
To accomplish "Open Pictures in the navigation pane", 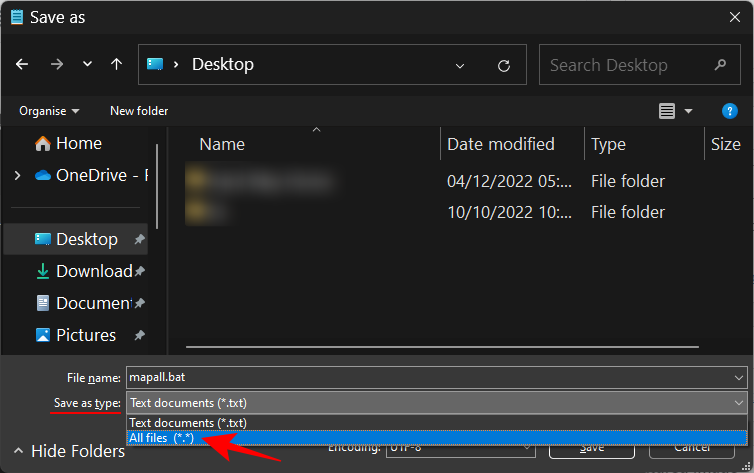I will pos(76,335).
